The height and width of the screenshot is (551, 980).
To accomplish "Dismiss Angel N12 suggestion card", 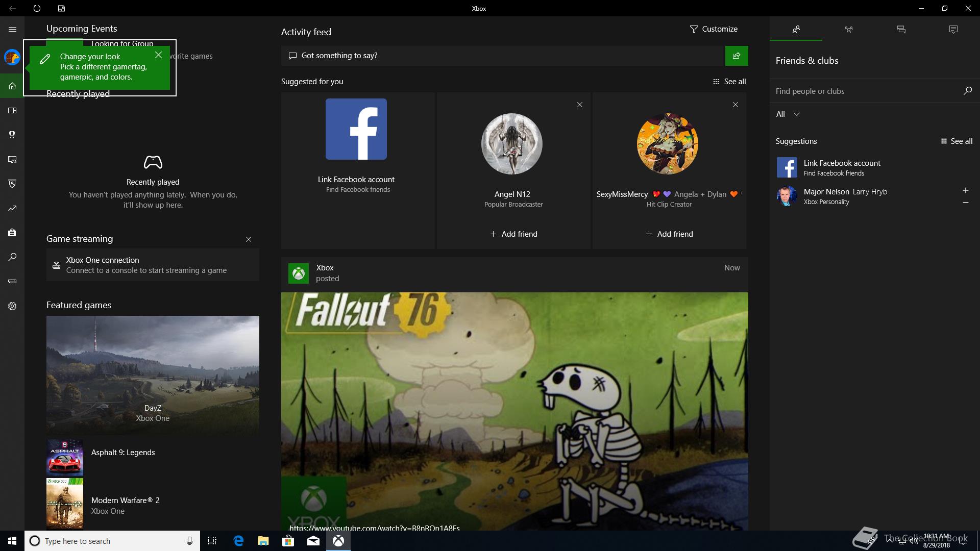I will (580, 105).
